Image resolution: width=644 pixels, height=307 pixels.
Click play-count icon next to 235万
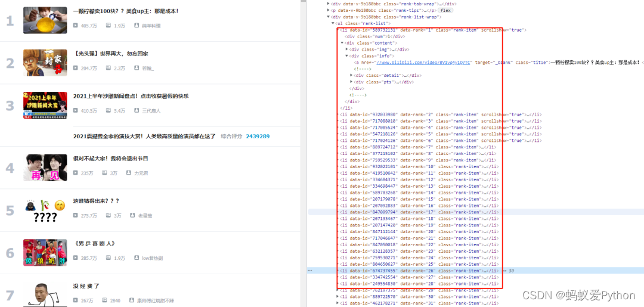click(x=76, y=173)
